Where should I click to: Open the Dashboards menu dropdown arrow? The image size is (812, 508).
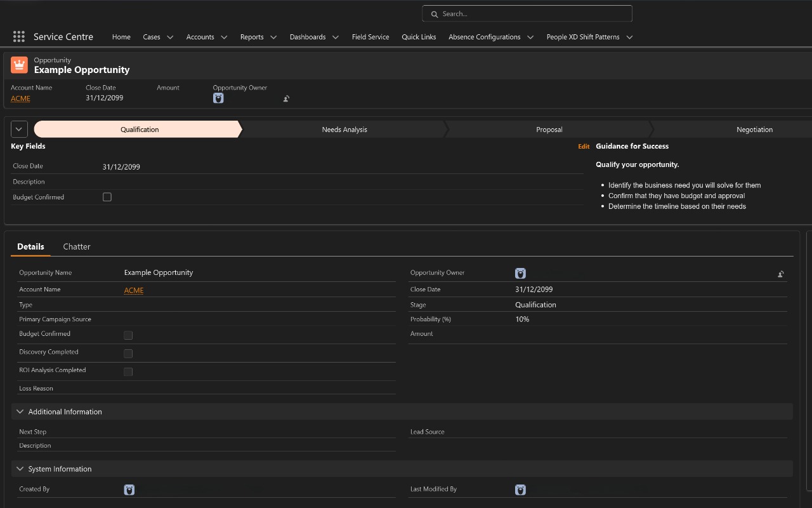pyautogui.click(x=336, y=37)
